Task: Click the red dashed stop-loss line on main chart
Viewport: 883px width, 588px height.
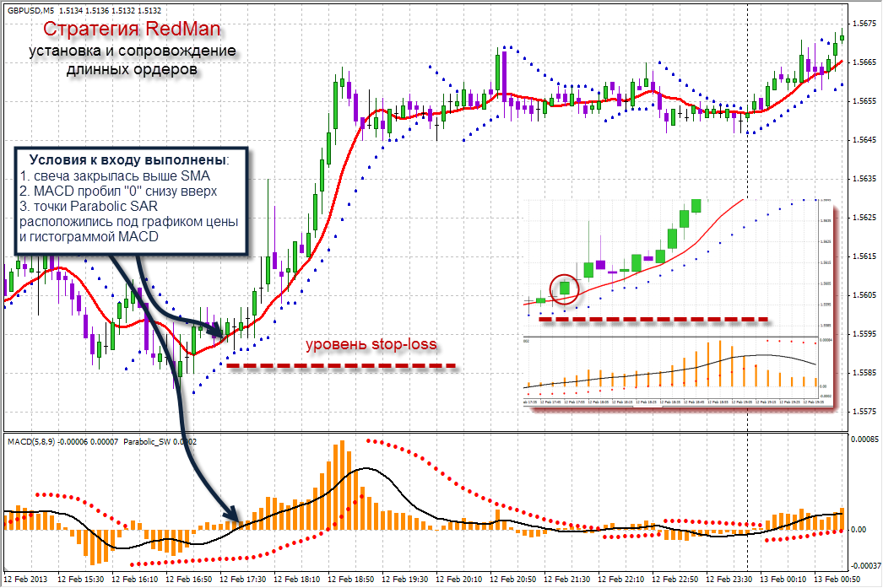Action: point(341,366)
